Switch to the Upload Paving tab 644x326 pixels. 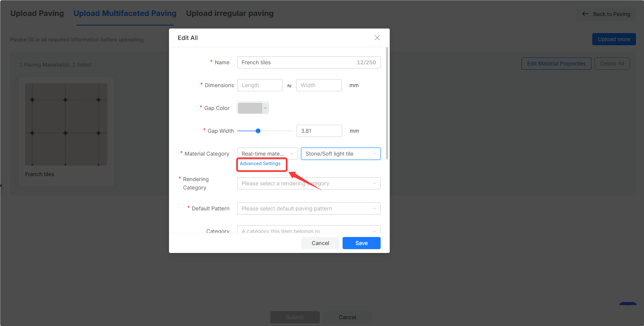tap(37, 13)
